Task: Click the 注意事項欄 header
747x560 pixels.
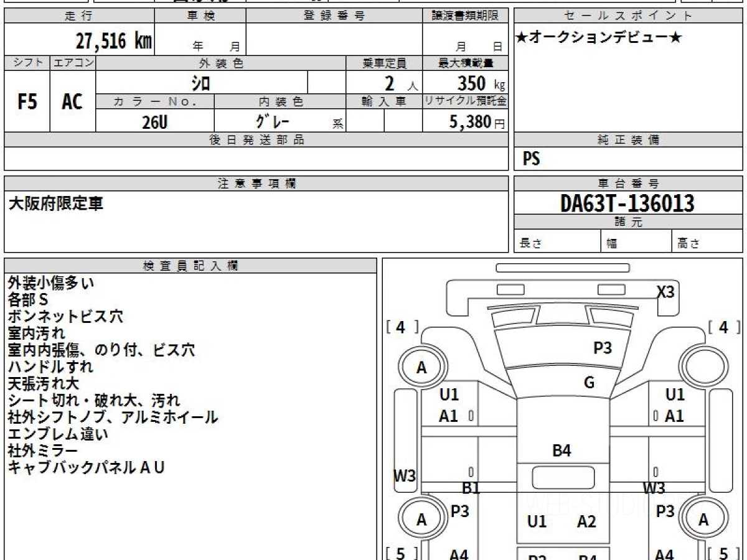Action: (x=256, y=184)
